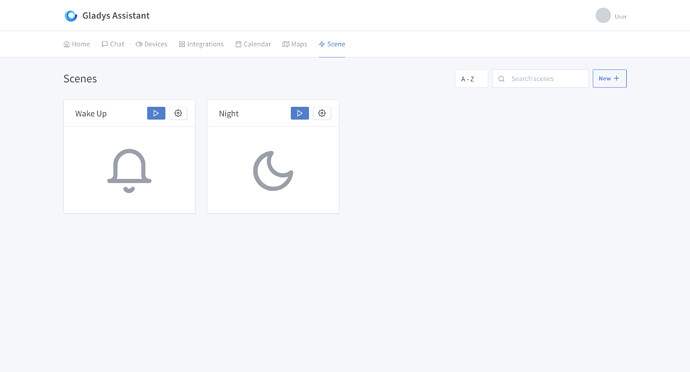Image resolution: width=690 pixels, height=372 pixels.
Task: Click the Night moon image
Action: click(x=273, y=171)
